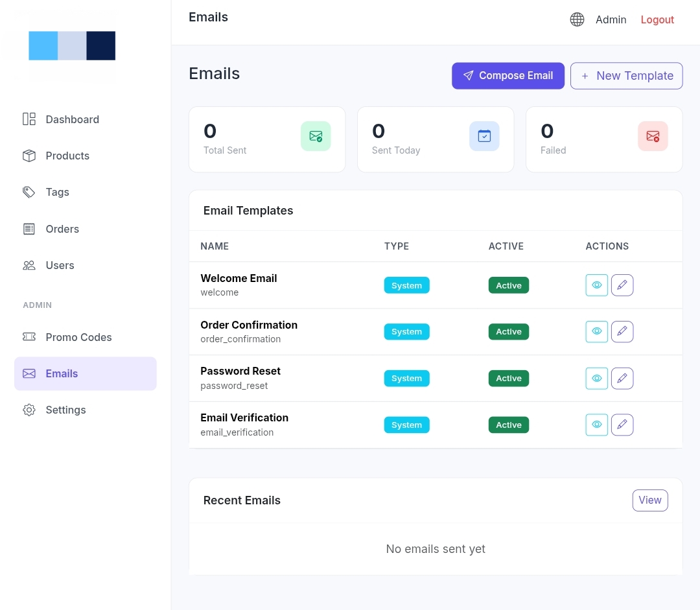The image size is (700, 610).
Task: Edit the Email Verification template
Action: point(622,425)
